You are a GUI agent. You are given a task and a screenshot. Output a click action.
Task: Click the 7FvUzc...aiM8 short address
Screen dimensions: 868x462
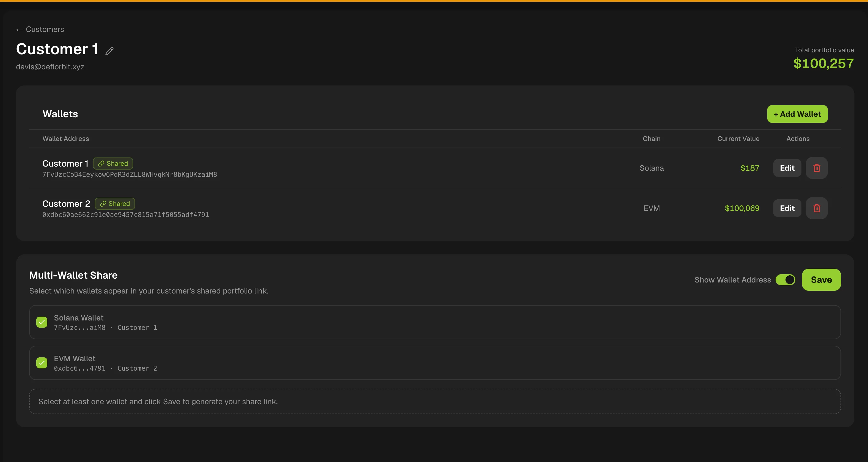point(80,327)
